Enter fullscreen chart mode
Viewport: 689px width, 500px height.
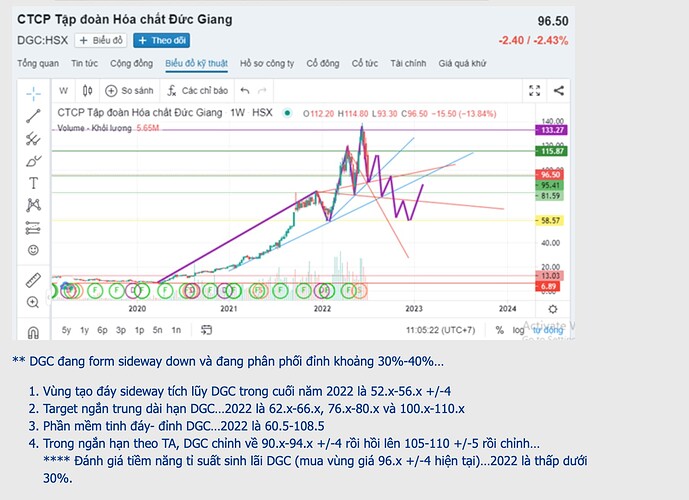coord(534,91)
